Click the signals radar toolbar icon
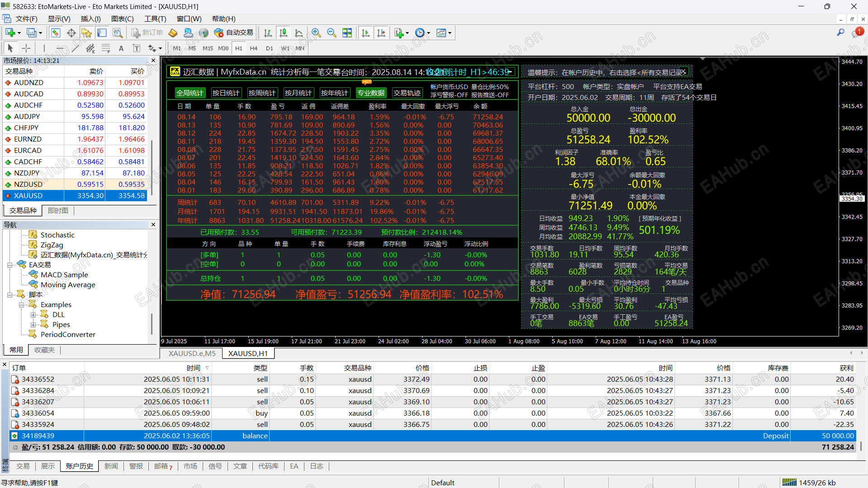 click(204, 33)
